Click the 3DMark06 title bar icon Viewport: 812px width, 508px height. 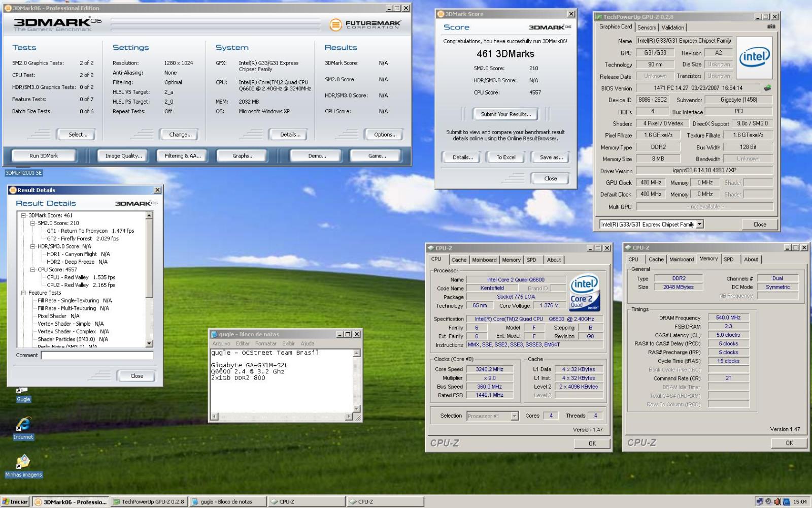(8, 8)
